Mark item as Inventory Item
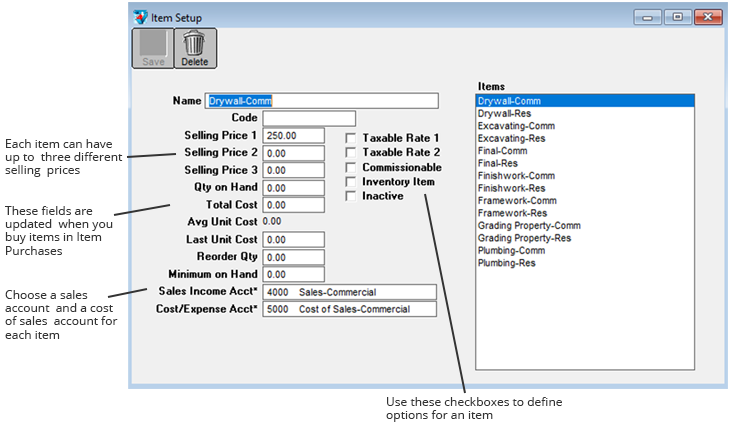This screenshot has width=730, height=434. [x=351, y=182]
